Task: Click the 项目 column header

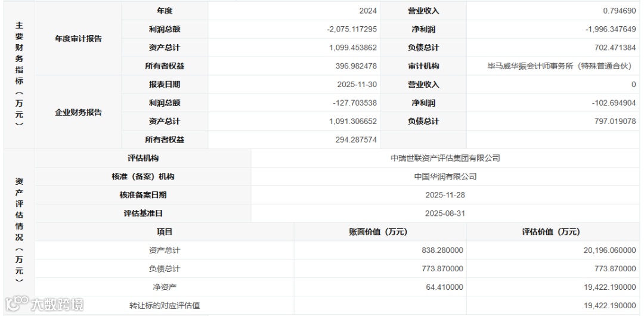Action: pos(165,232)
